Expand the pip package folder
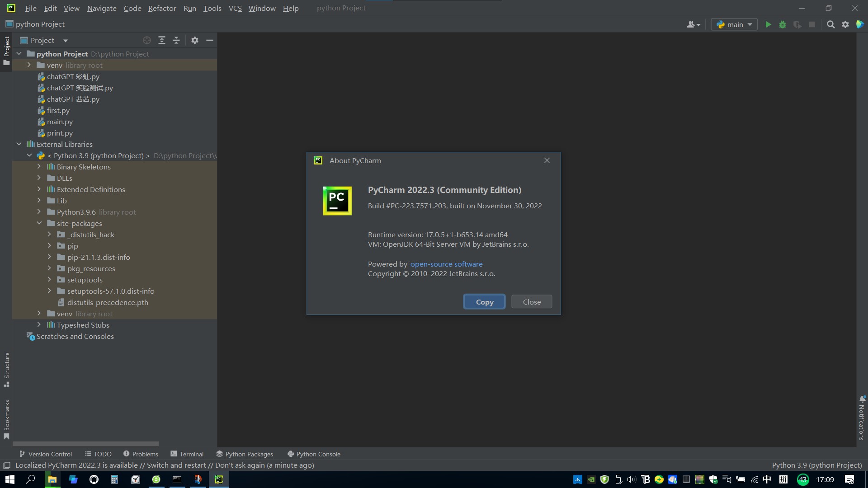The width and height of the screenshot is (868, 488). 49,246
